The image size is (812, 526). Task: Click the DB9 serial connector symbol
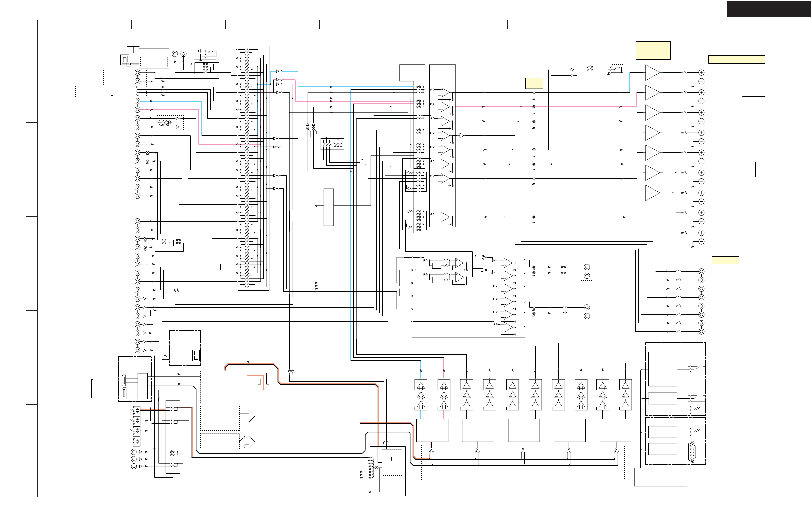[692, 452]
